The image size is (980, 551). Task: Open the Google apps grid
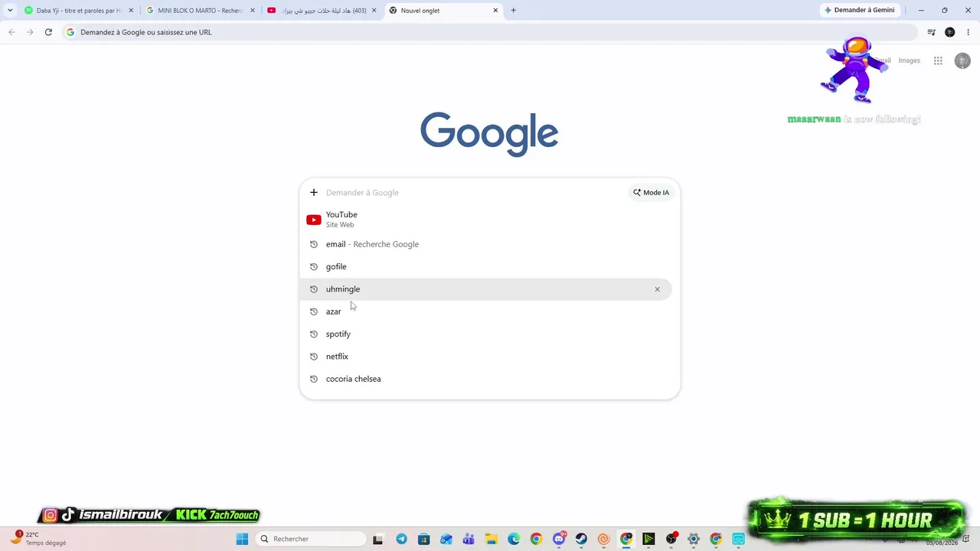938,61
